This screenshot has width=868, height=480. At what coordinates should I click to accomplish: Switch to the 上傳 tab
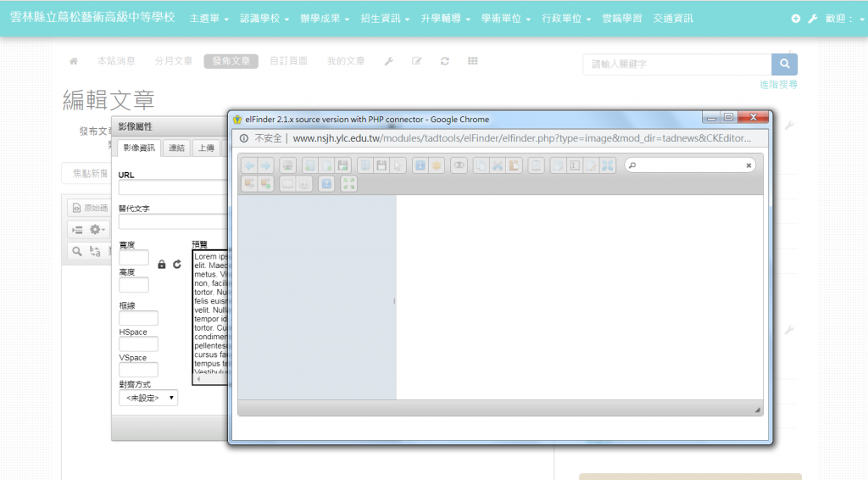pyautogui.click(x=205, y=148)
